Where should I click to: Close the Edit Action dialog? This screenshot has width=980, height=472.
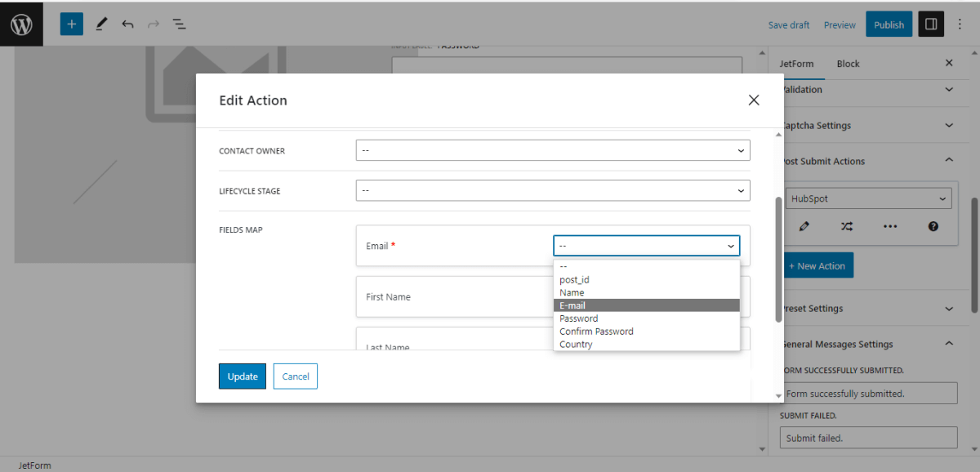(754, 100)
